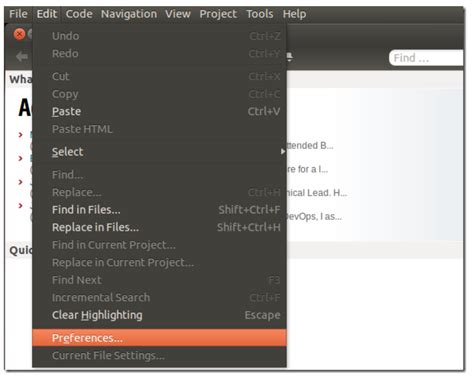Open the Tools menu
Screen dimensions: 474x376
pyautogui.click(x=260, y=14)
